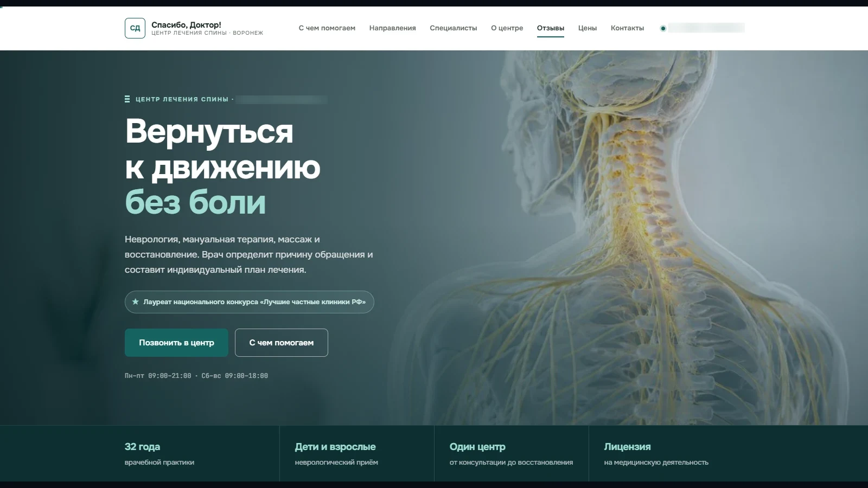
Task: Click the striped icon before ЦЕНТР ЛЕЧЕНИЯ СПИНЫ
Action: pos(127,99)
